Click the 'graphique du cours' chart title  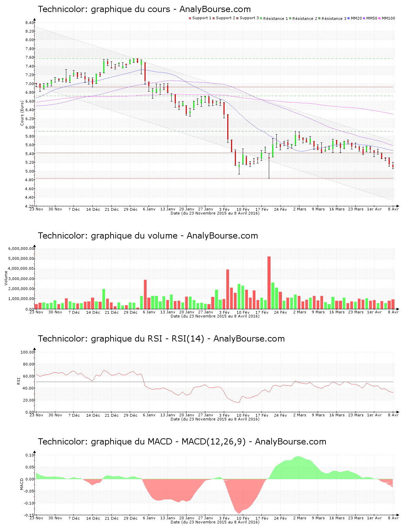pyautogui.click(x=144, y=9)
